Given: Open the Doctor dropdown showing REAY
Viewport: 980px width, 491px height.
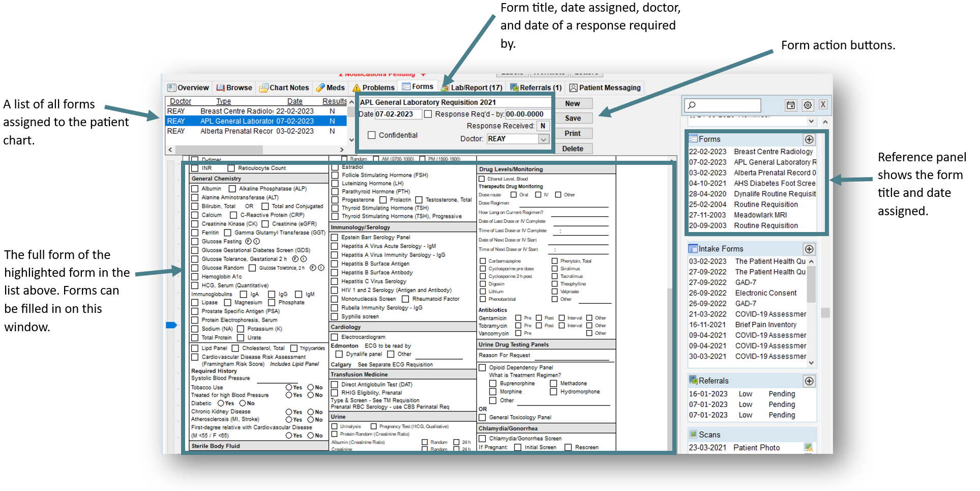Looking at the screenshot, I should pos(543,139).
